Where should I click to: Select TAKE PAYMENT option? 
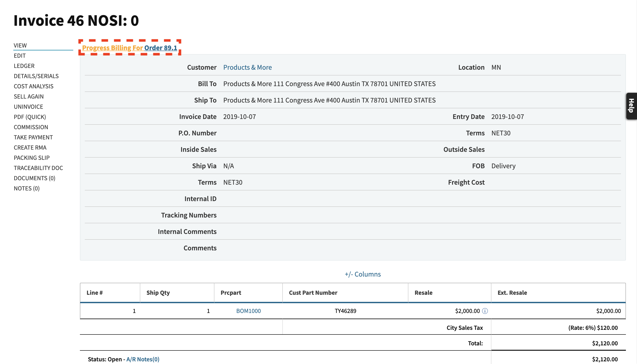point(33,137)
